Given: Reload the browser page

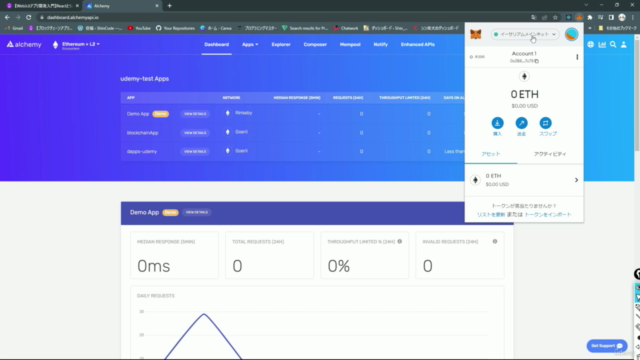Looking at the screenshot, I should pos(29,18).
